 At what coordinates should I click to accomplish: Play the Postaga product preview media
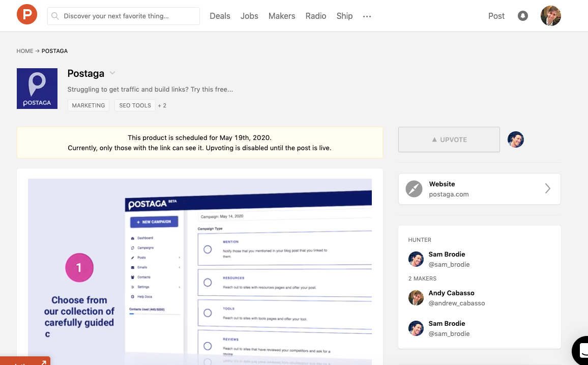tap(200, 272)
